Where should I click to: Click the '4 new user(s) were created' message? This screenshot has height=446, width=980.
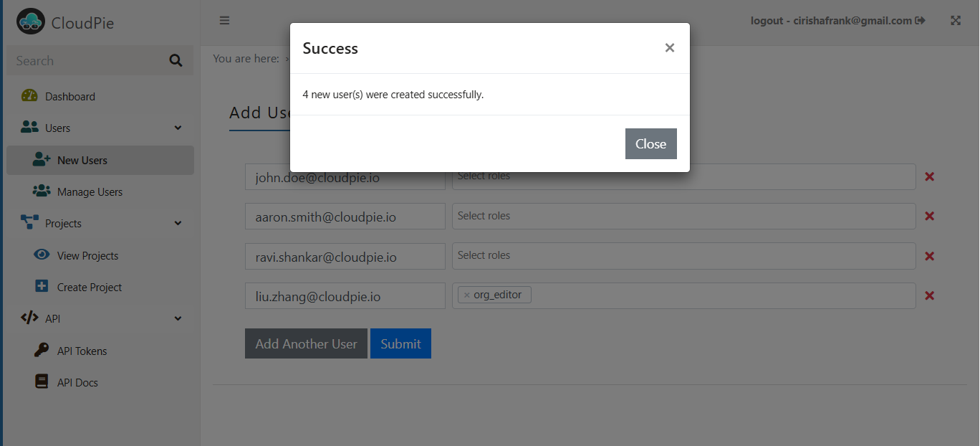[393, 94]
